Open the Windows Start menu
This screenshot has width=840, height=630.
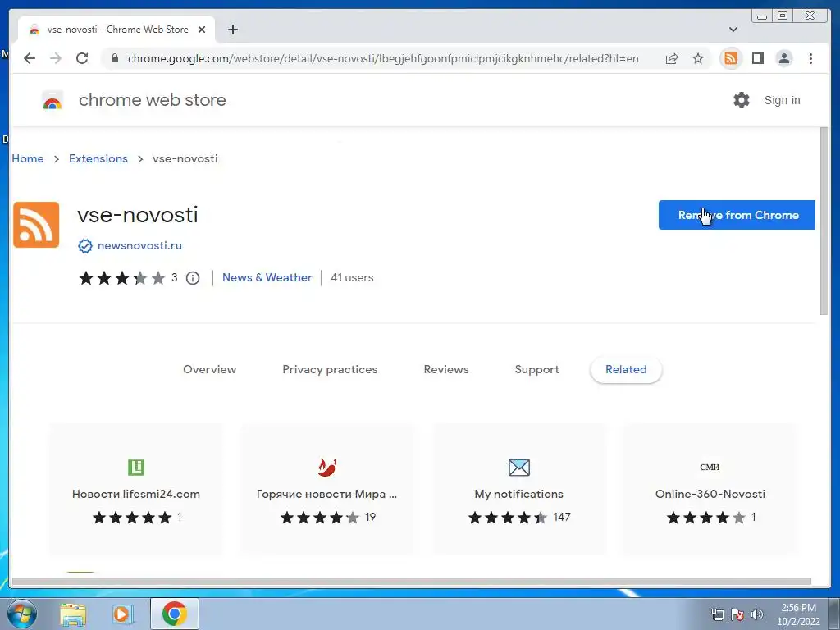point(22,614)
